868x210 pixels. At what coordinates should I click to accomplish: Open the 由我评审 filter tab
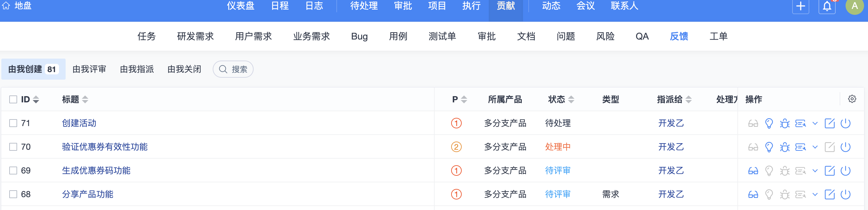click(89, 69)
